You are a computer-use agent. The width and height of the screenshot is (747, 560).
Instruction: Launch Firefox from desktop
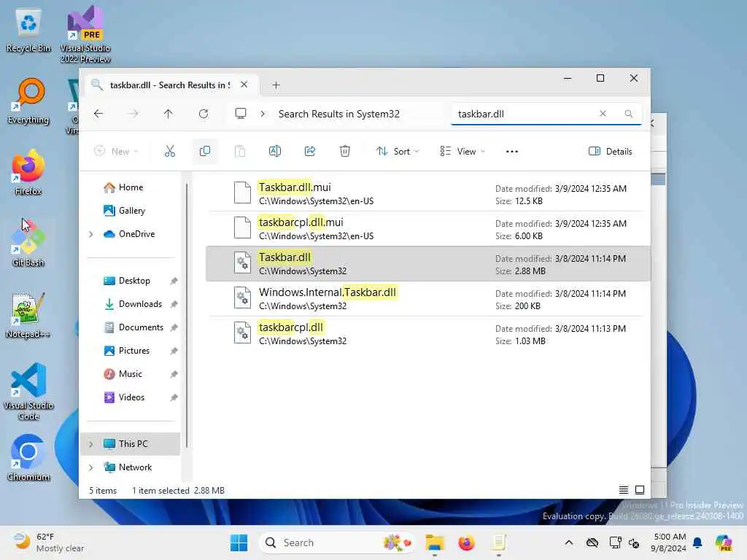(28, 172)
